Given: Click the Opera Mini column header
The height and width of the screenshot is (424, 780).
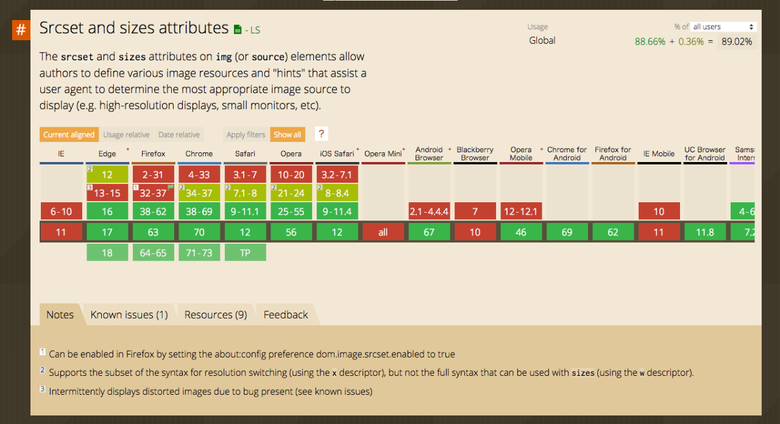Looking at the screenshot, I should (382, 153).
